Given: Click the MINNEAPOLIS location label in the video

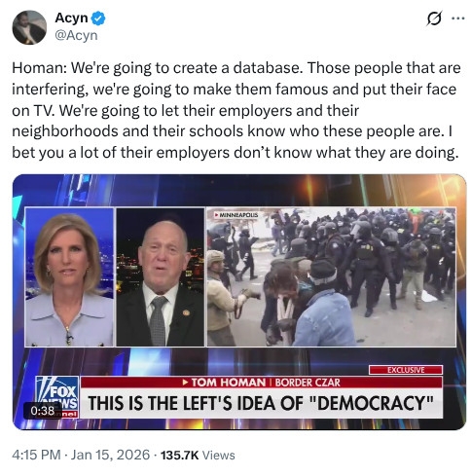Looking at the screenshot, I should pyautogui.click(x=236, y=215).
